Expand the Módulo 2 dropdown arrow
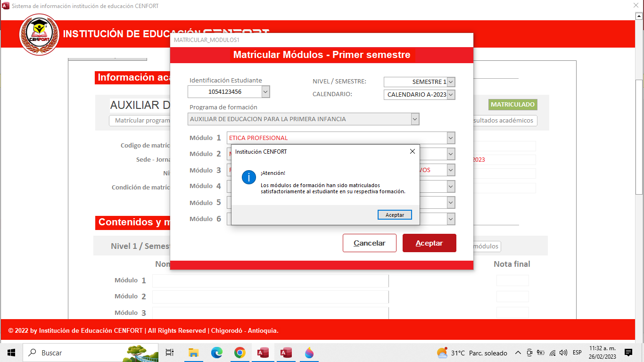 pos(451,154)
